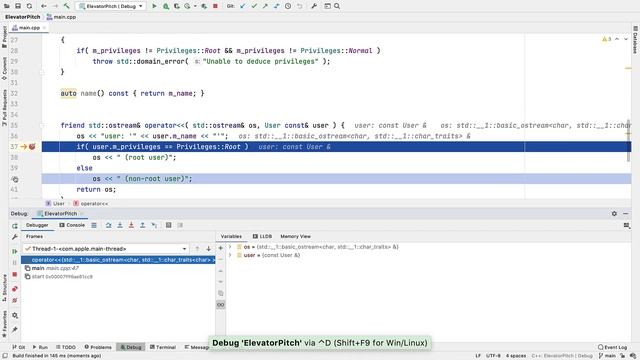640x360 pixels.
Task: Step over in the debugger toolbar
Action: 109,225
